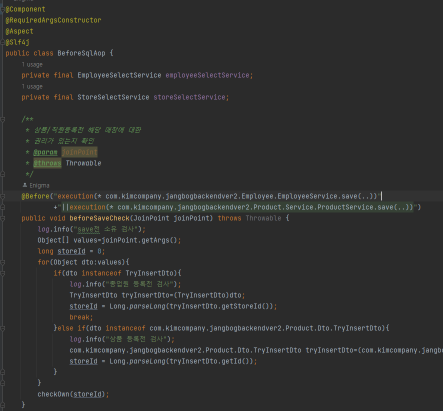
Task: Click the beforeSaveCheck method name
Action: pyautogui.click(x=99, y=218)
